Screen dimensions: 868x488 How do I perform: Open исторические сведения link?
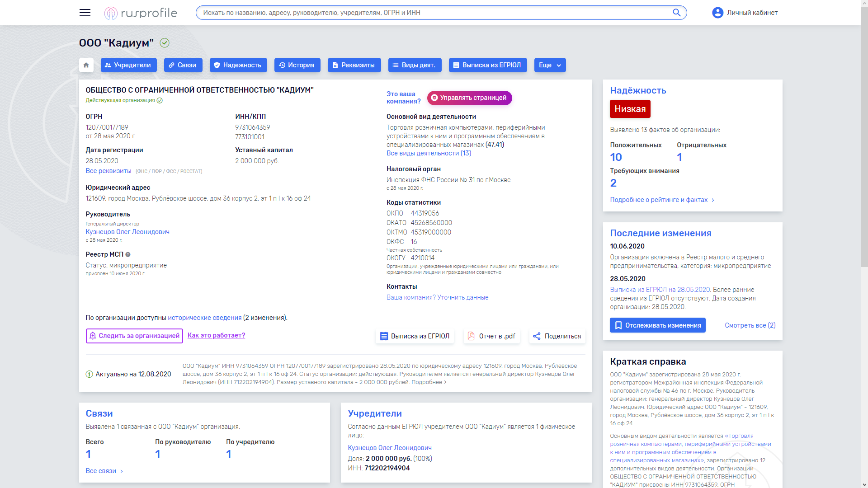(205, 318)
